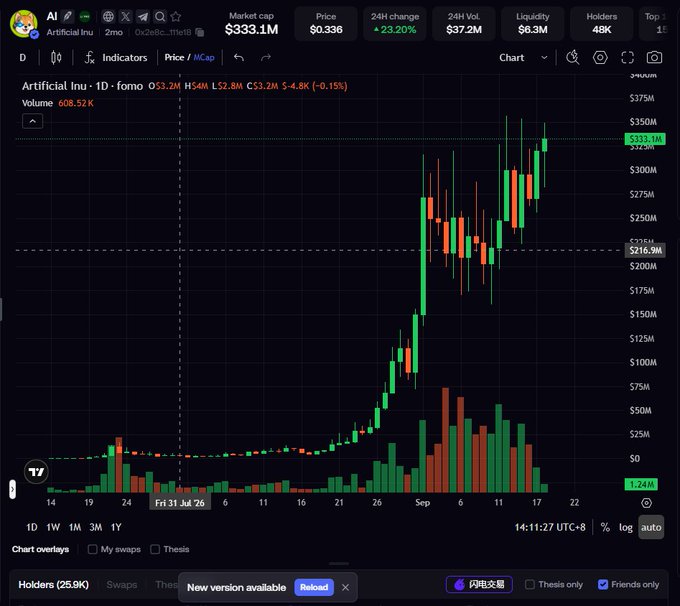The height and width of the screenshot is (606, 680).
Task: Click the Artificial Inu token avatar
Action: 24,23
